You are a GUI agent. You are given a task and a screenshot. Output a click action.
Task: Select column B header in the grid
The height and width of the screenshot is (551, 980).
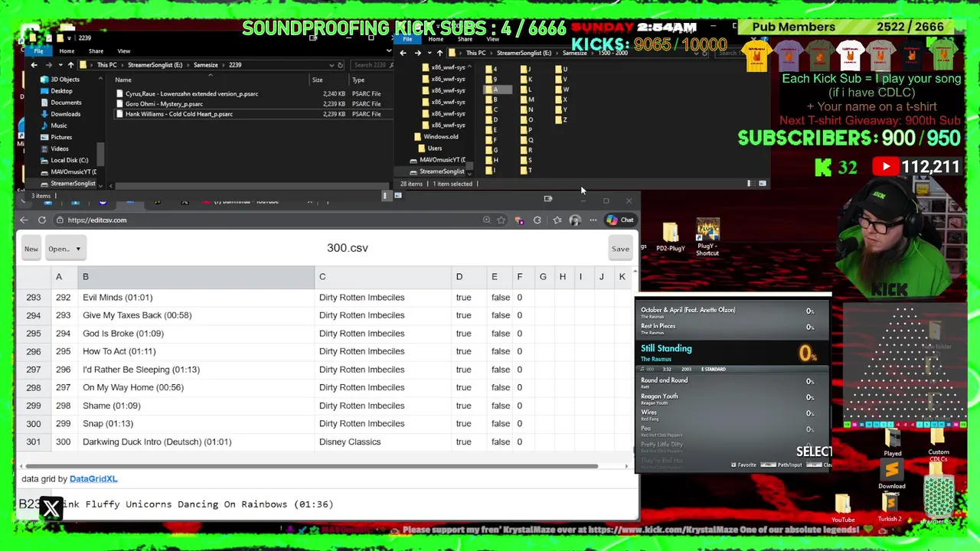pyautogui.click(x=195, y=277)
